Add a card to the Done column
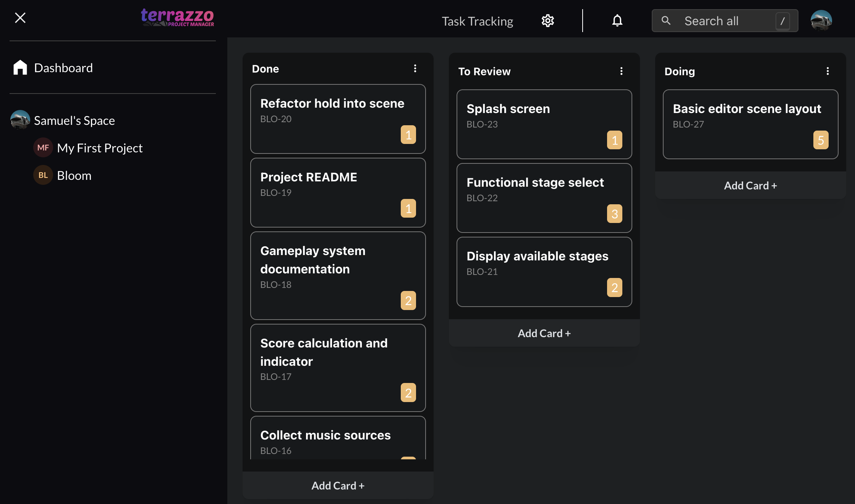Screen dimensions: 855x504 [338, 486]
